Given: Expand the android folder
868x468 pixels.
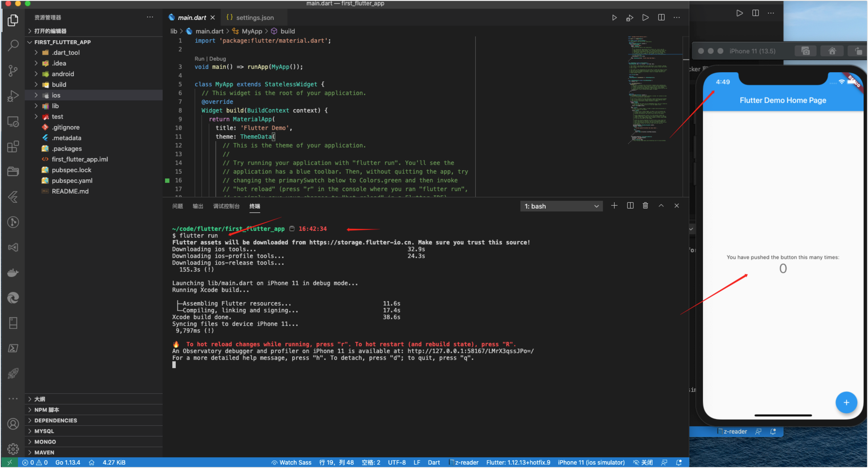Looking at the screenshot, I should click(94, 74).
